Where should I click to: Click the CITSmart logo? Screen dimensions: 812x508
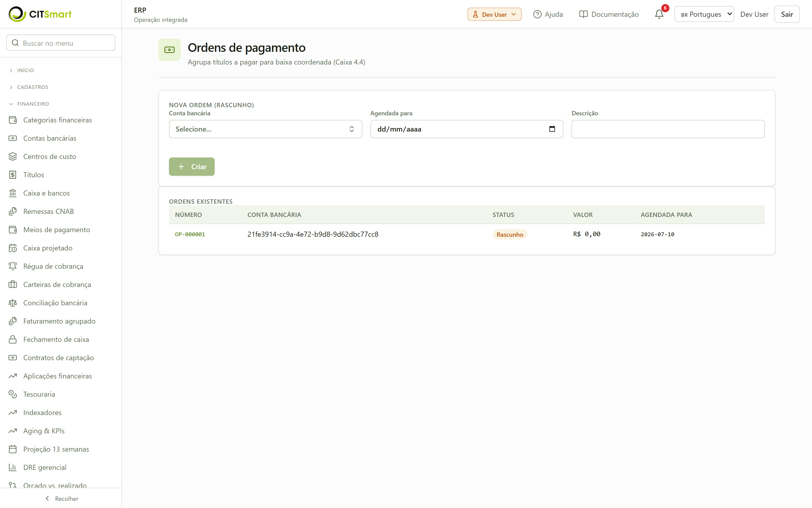pyautogui.click(x=40, y=14)
